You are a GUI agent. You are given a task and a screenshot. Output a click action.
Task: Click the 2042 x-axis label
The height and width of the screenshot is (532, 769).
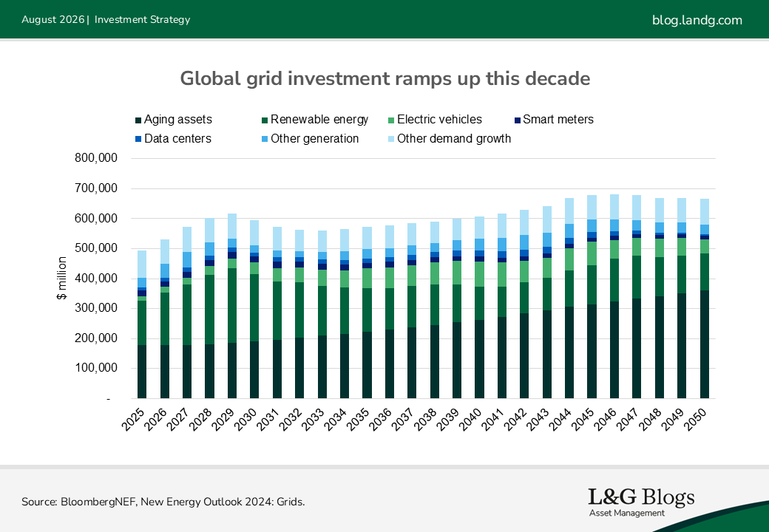coord(515,420)
